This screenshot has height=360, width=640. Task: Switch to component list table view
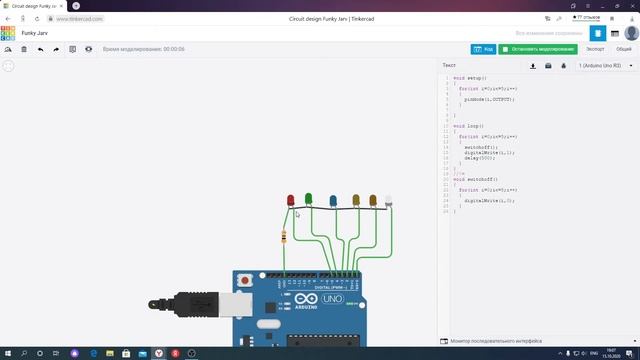615,33
